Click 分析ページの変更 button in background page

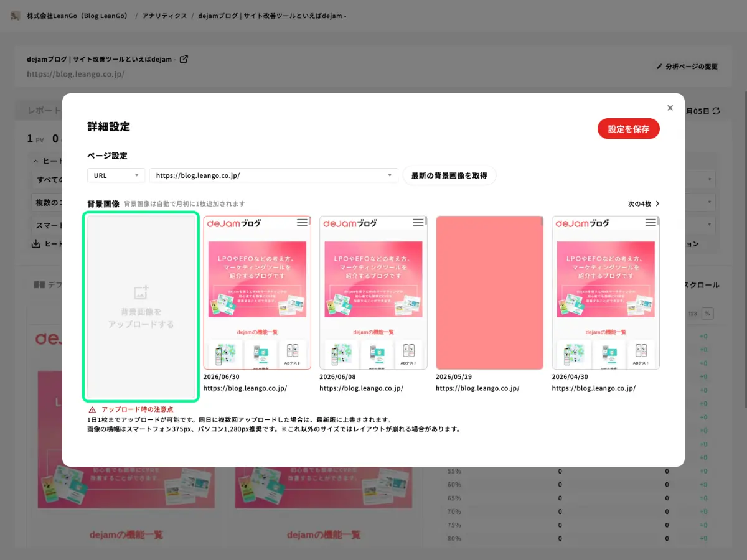click(x=687, y=67)
